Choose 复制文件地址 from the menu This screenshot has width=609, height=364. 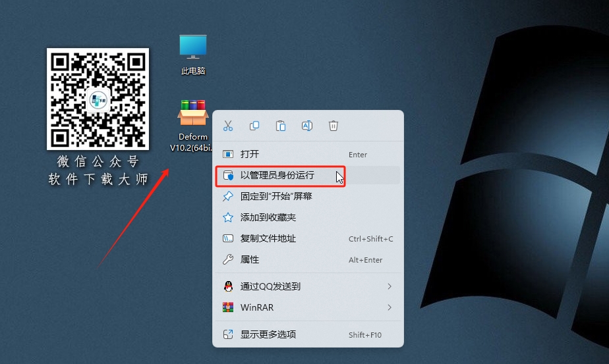308,238
